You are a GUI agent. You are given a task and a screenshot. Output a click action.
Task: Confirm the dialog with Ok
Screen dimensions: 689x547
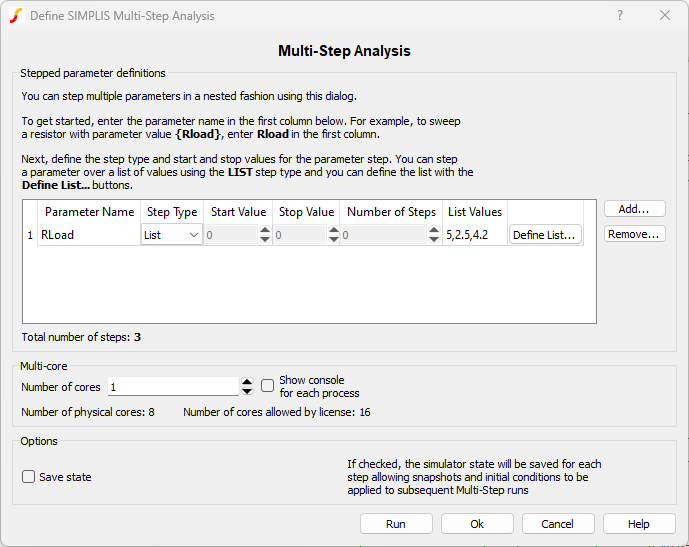(x=477, y=524)
